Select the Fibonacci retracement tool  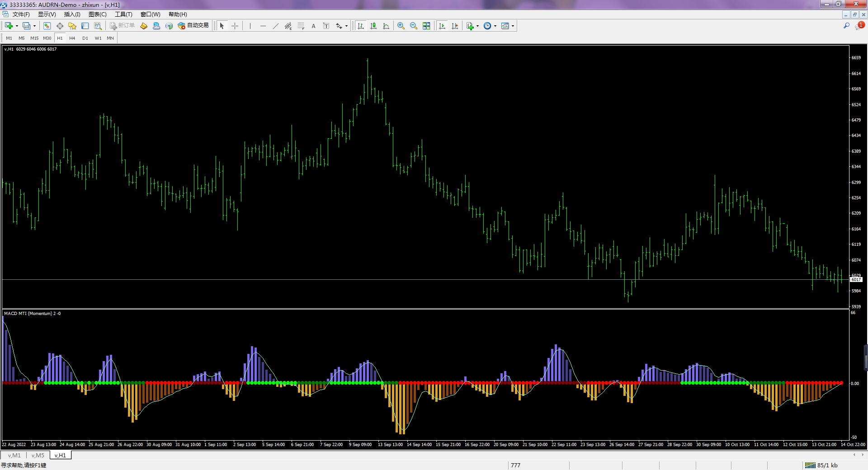coord(301,26)
